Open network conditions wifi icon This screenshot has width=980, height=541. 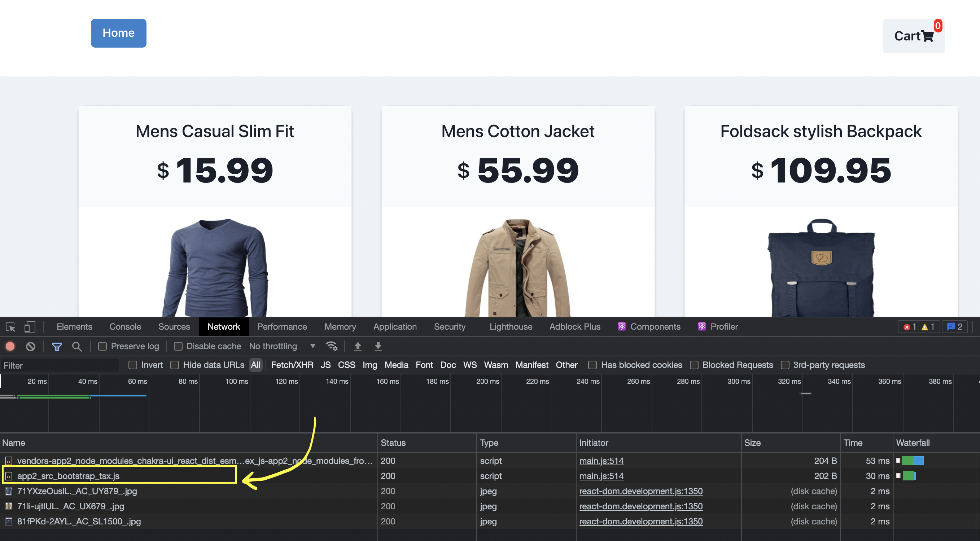(331, 346)
